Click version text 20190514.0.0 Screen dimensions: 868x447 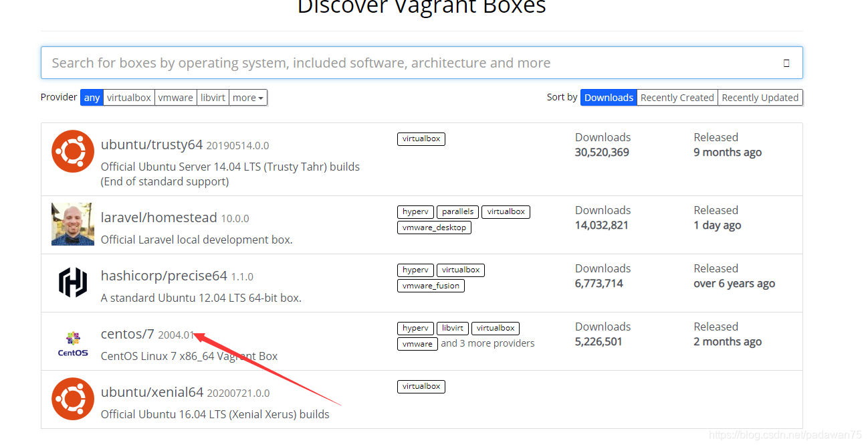click(237, 146)
